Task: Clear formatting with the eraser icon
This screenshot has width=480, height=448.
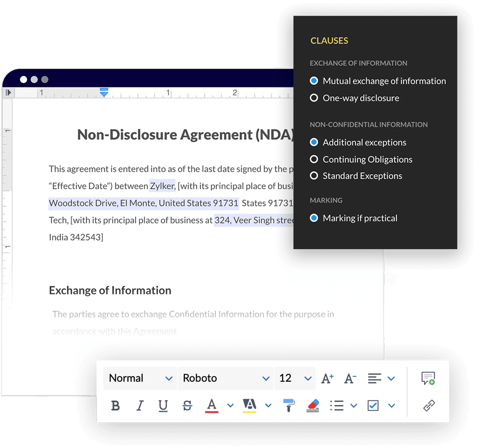Action: point(313,405)
